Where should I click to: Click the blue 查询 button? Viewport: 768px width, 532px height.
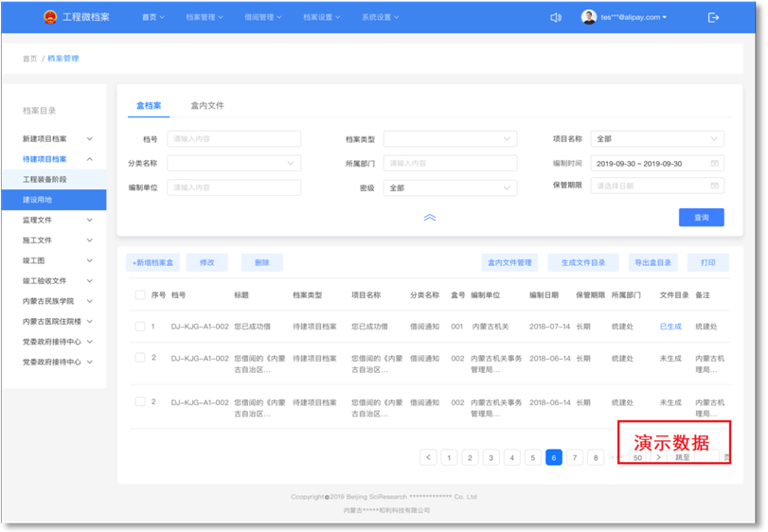pyautogui.click(x=701, y=218)
